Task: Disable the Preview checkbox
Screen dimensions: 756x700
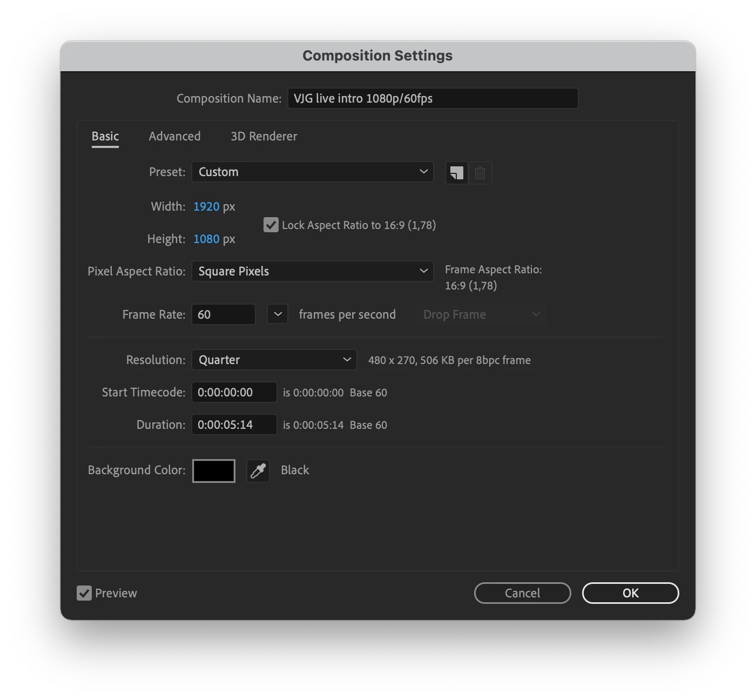Action: tap(84, 593)
